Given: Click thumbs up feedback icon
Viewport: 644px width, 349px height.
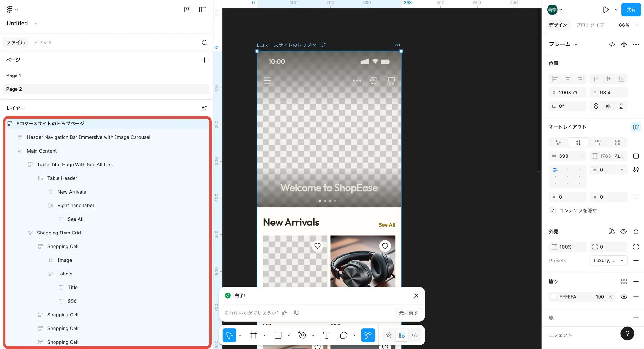Looking at the screenshot, I should pos(285,313).
